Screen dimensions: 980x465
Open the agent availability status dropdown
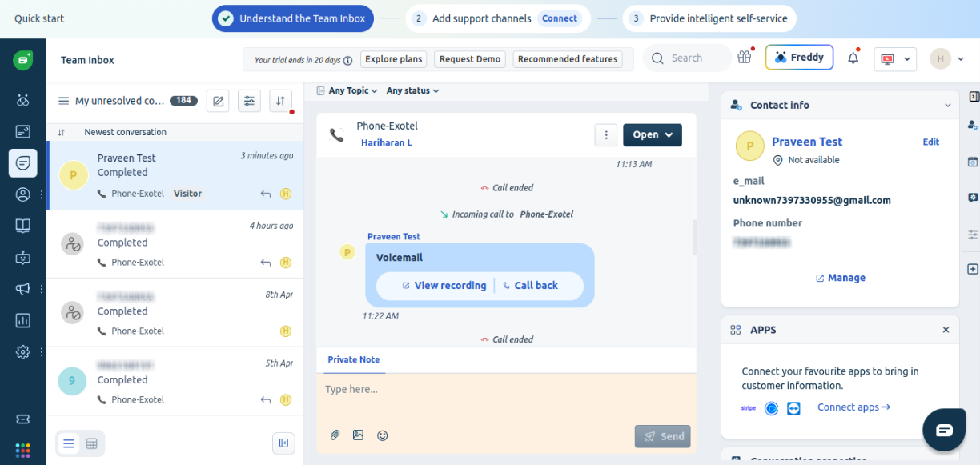coord(895,59)
